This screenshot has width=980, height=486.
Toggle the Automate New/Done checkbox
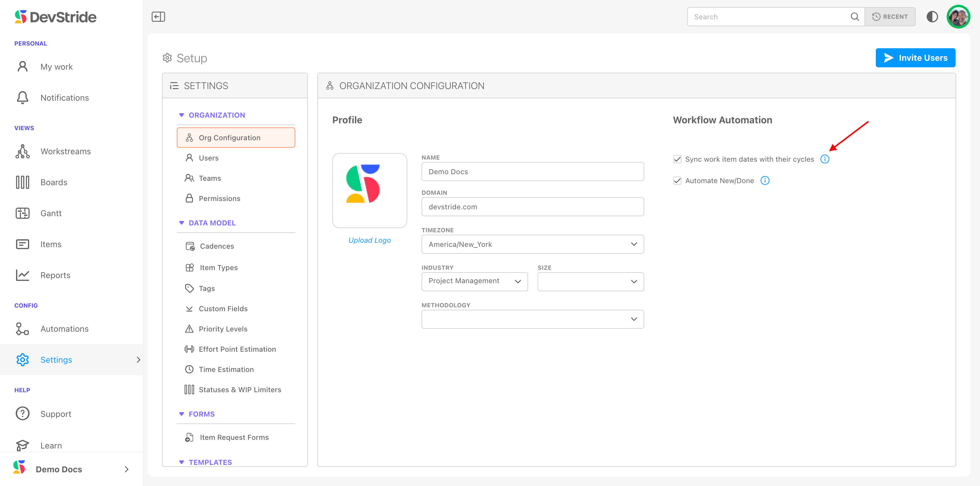click(677, 180)
